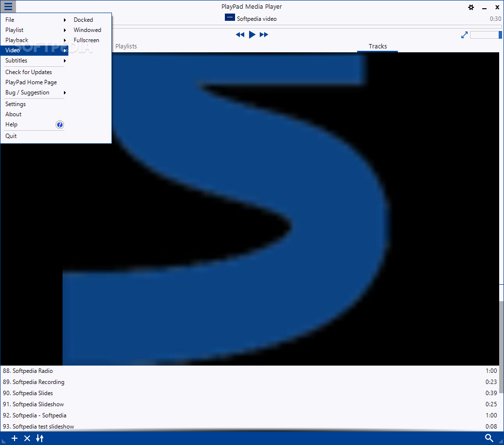Expand the Playback submenu
Viewport: 504px width, 445px height.
point(35,40)
